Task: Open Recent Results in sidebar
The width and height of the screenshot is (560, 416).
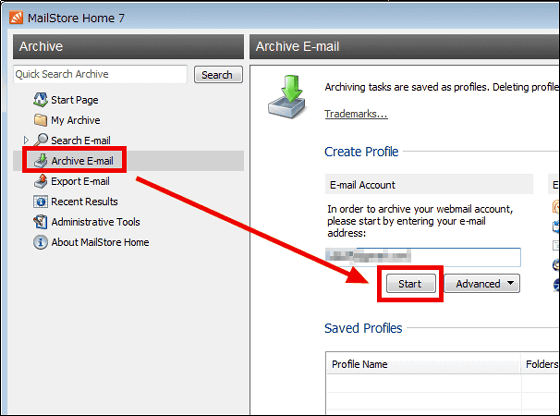Action: pos(84,201)
